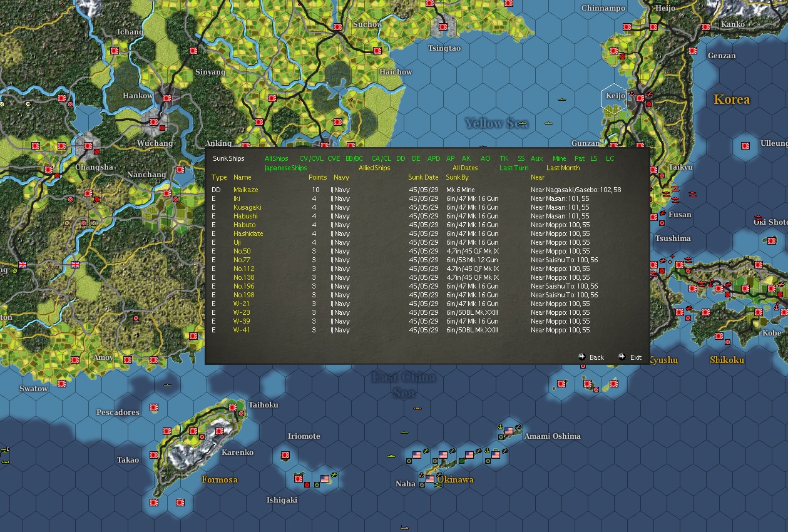Screen dimensions: 788x532
Task: Toggle the CA/CL cruiser filter
Action: tap(381, 159)
